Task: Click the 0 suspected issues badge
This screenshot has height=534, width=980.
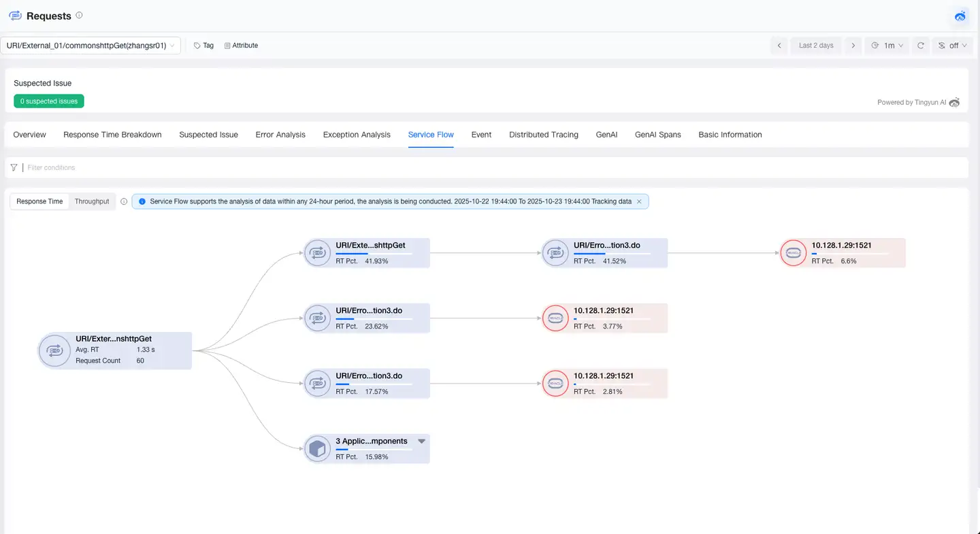Action: point(48,100)
